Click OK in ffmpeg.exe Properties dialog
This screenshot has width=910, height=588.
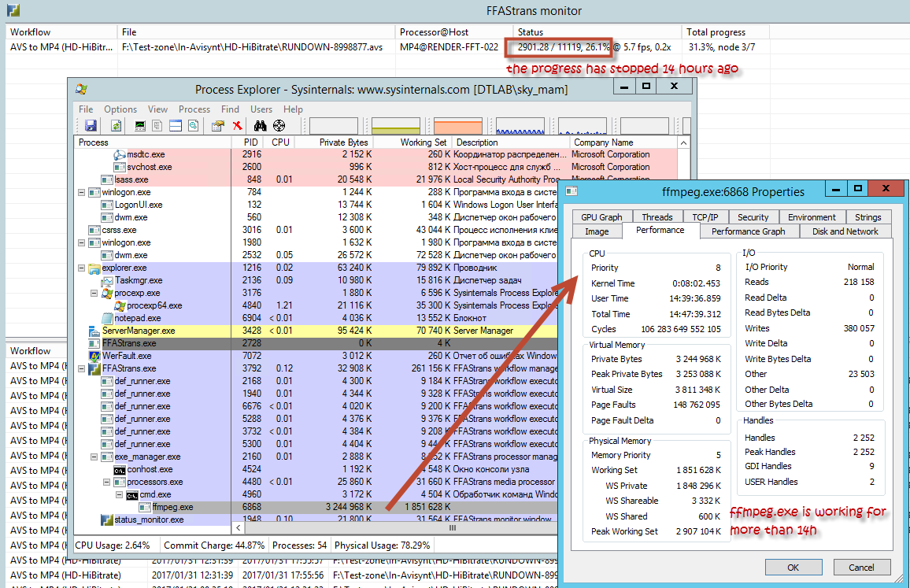793,567
